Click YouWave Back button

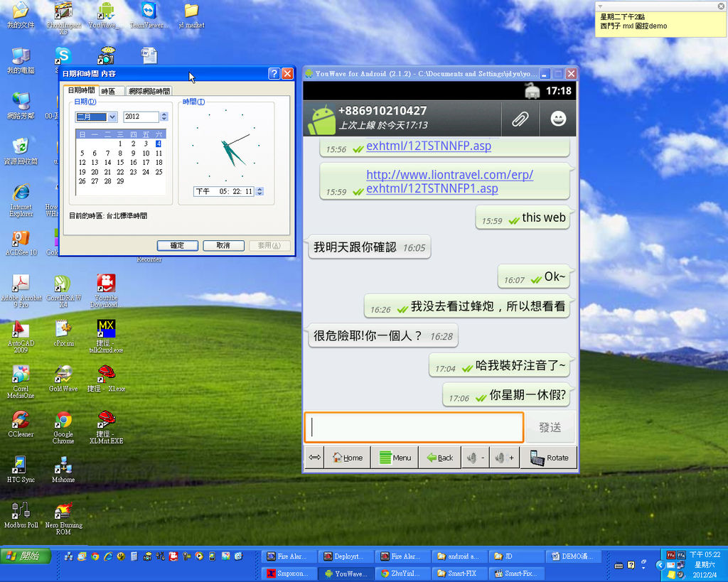(439, 458)
